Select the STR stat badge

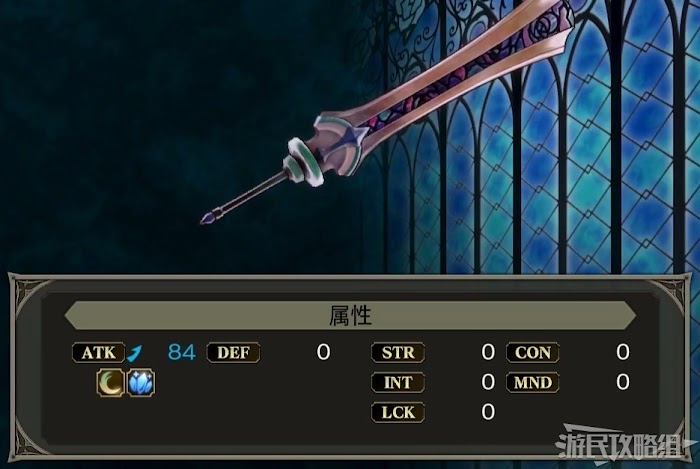[x=398, y=353]
